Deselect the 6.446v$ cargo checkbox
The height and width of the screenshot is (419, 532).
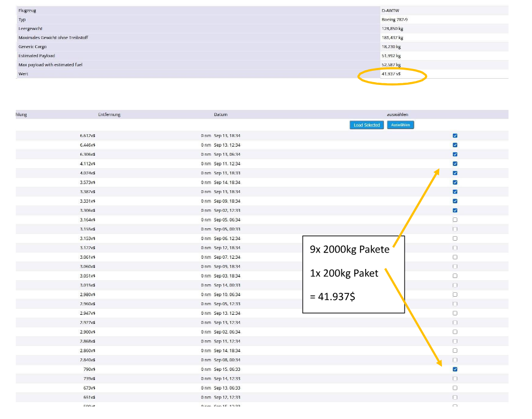455,145
